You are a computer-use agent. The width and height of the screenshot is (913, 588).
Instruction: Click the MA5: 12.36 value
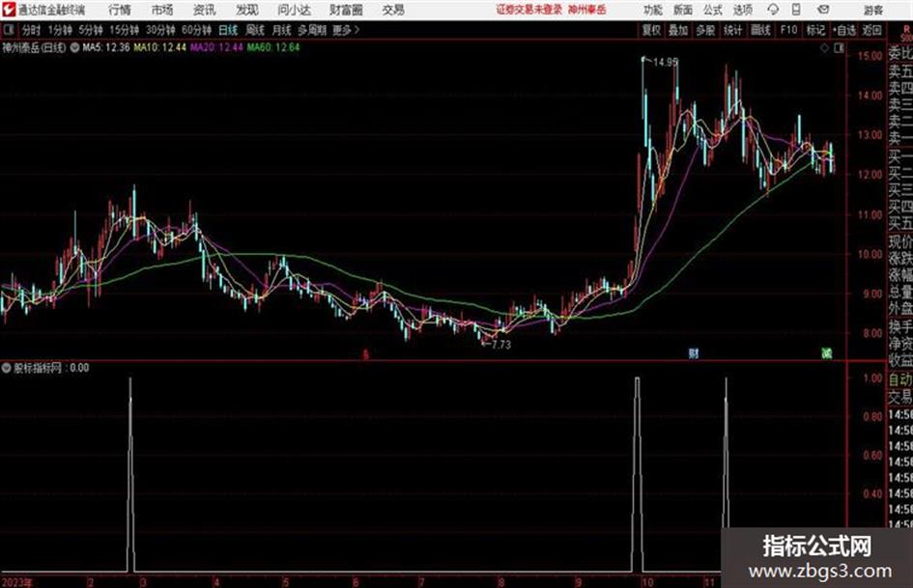106,47
